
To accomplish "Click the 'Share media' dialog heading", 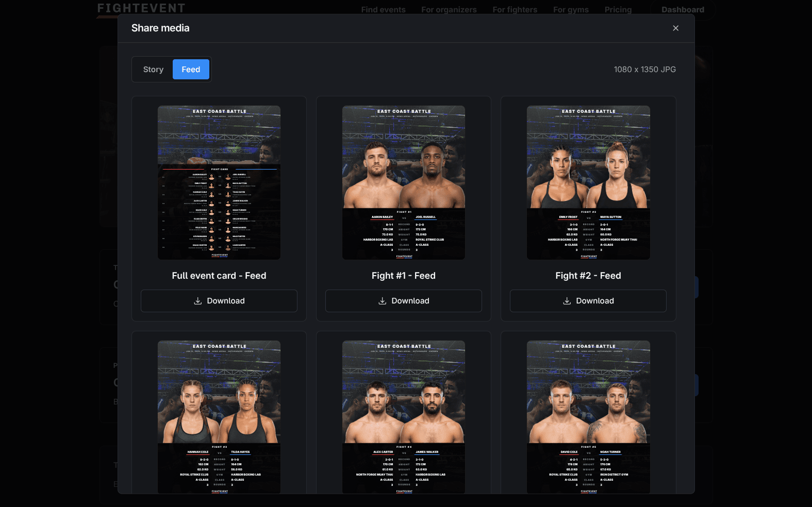I will coord(160,28).
